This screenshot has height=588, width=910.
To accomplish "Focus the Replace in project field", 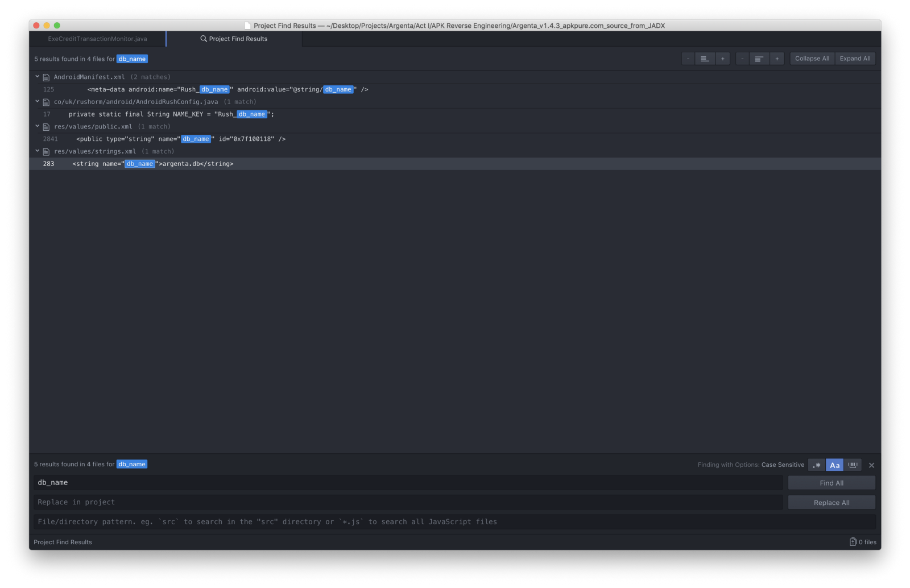I will click(x=408, y=502).
